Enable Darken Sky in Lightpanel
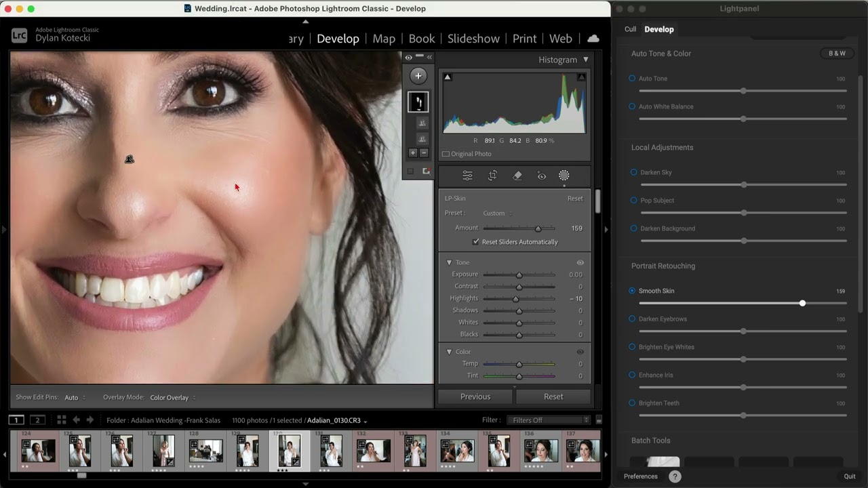This screenshot has height=488, width=868. pos(633,172)
